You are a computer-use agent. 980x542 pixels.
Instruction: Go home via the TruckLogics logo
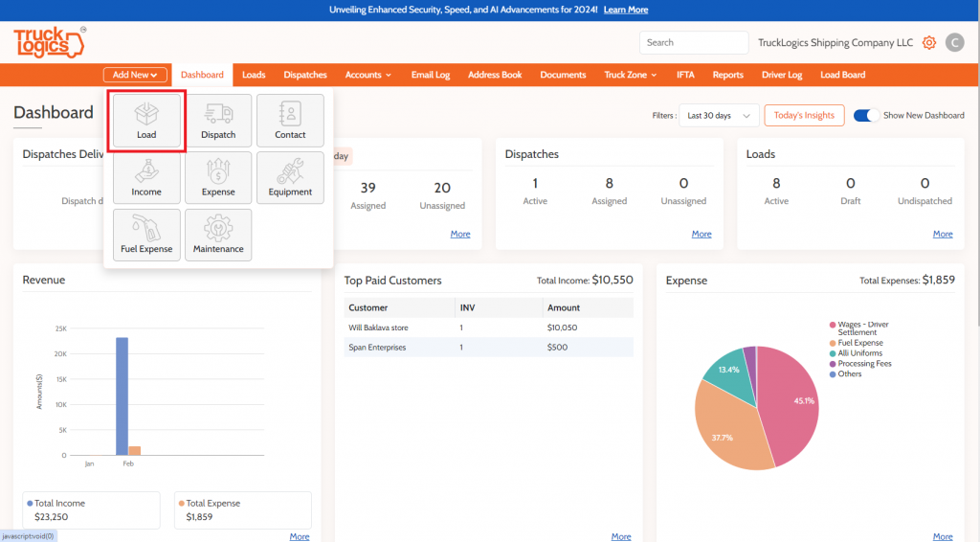tap(50, 42)
